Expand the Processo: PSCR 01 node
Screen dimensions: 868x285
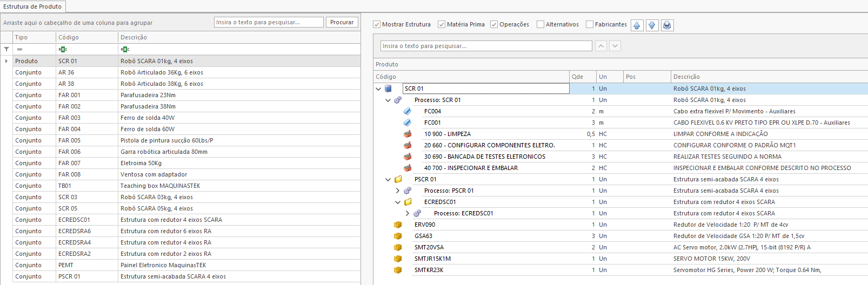coord(398,191)
